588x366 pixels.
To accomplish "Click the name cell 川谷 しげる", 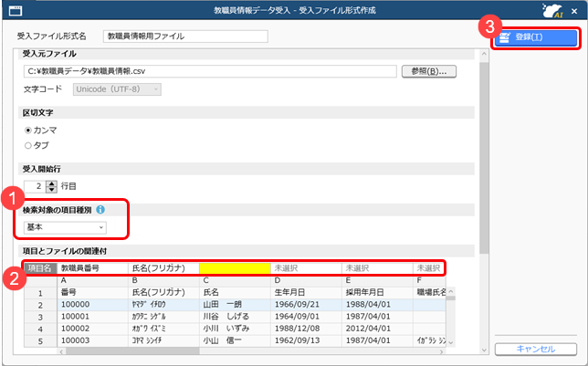I will (235, 317).
